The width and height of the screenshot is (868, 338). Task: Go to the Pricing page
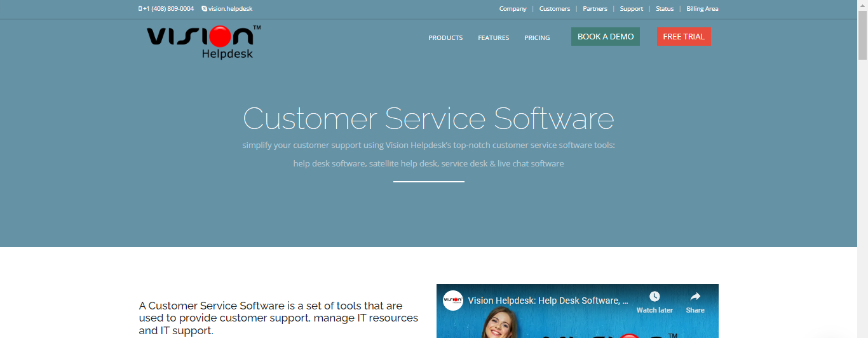[x=537, y=38]
